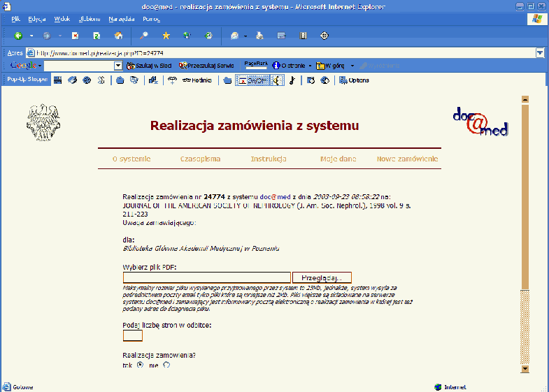
Task: Toggle the On/Off popup stopper button
Action: [x=252, y=80]
